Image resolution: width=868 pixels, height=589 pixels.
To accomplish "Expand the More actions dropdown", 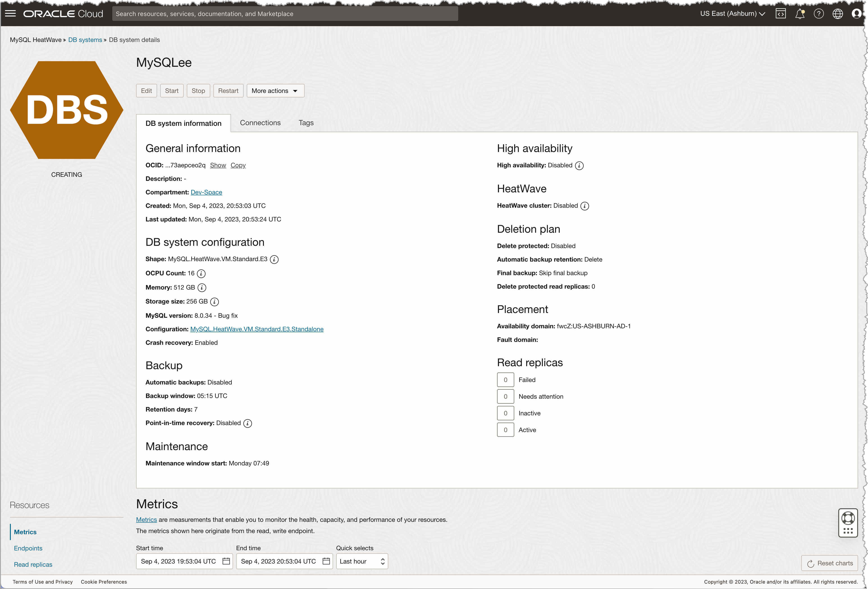I will pos(275,91).
